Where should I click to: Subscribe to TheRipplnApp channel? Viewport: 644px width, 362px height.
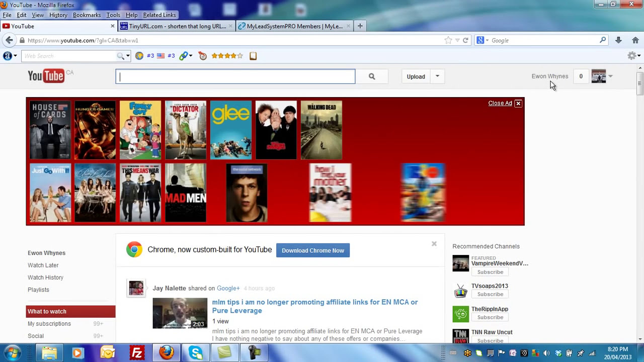click(x=490, y=317)
